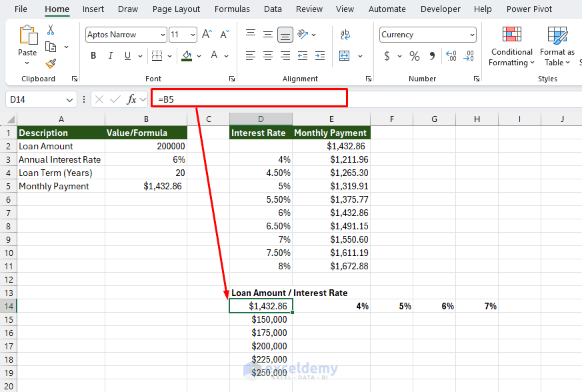The image size is (582, 392).
Task: Click Decrease Decimal icon
Action: pos(469,56)
